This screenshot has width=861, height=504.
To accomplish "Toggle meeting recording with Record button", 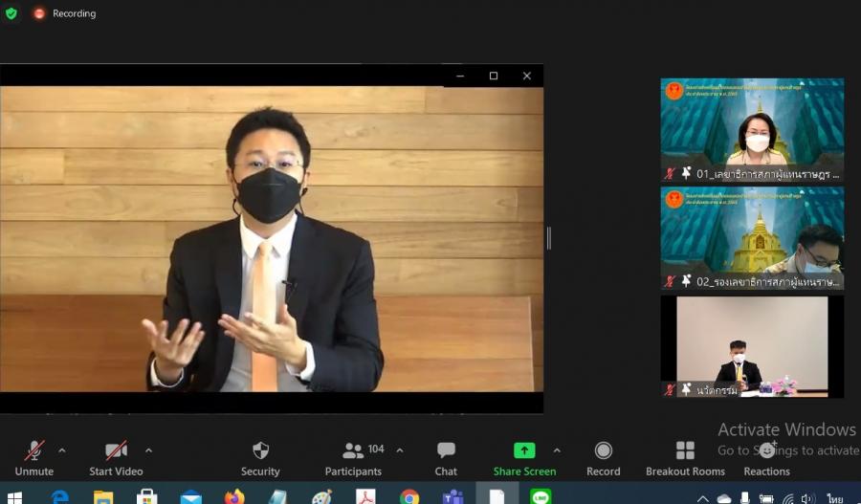I will [x=603, y=457].
